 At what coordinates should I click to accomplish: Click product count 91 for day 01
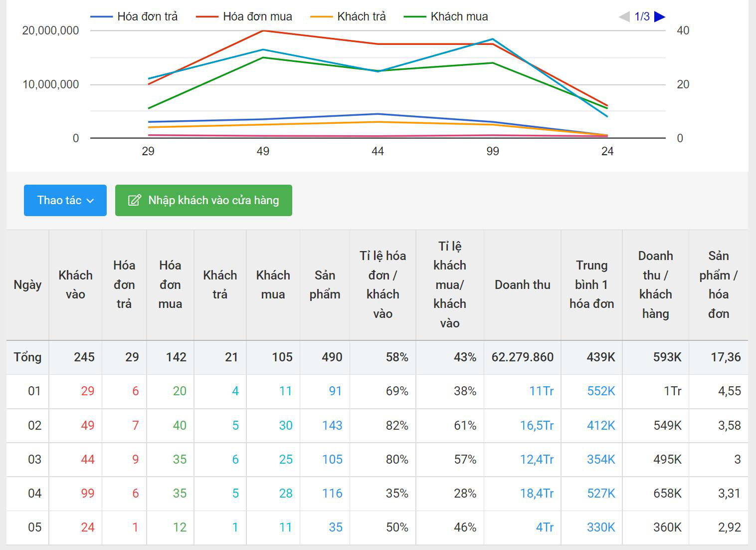click(x=336, y=391)
